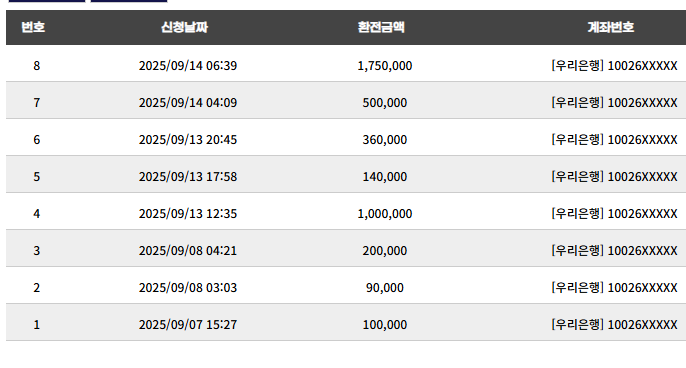The height and width of the screenshot is (368, 686).
Task: Click the second dark button above table
Action: 129,1
